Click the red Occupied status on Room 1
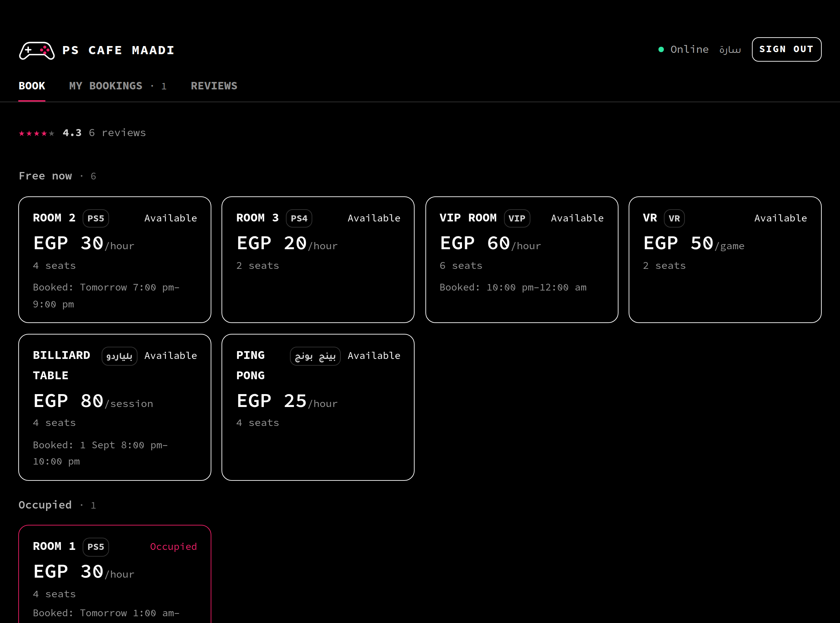 [x=173, y=546]
